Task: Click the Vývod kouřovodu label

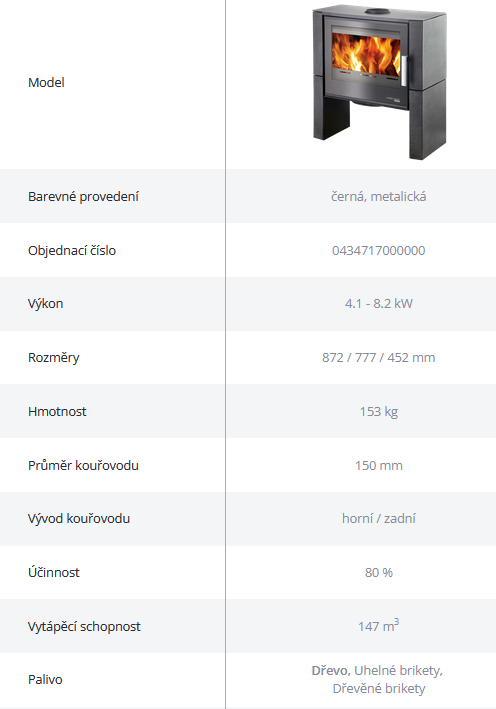Action: (x=79, y=518)
